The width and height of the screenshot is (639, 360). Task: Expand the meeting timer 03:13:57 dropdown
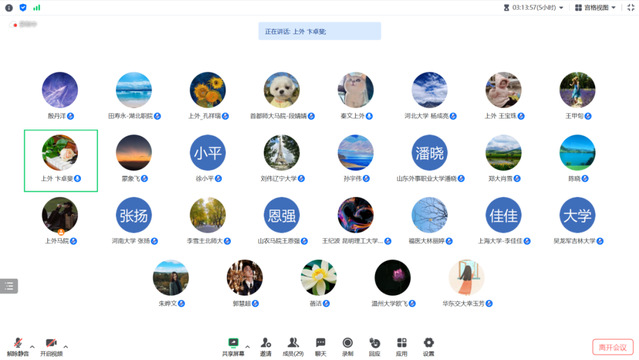click(533, 8)
